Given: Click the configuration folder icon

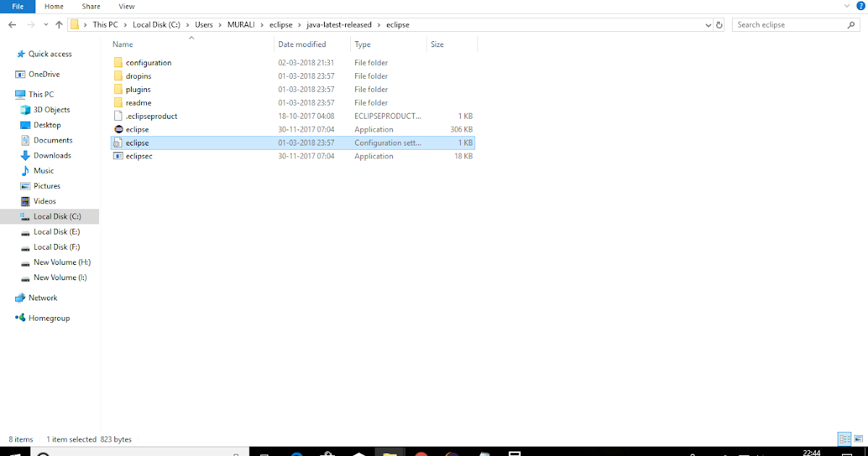Looking at the screenshot, I should (119, 63).
